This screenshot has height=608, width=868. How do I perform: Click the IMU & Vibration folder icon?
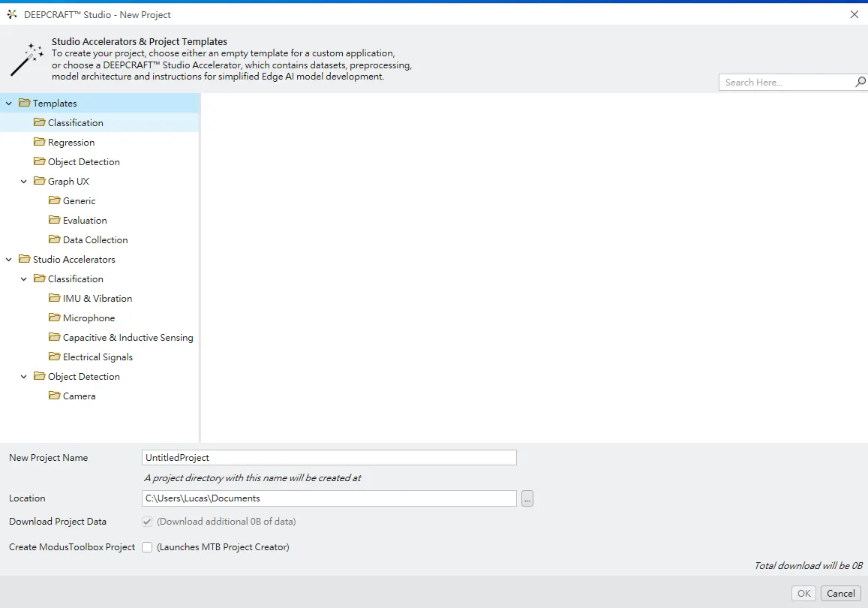click(x=54, y=298)
